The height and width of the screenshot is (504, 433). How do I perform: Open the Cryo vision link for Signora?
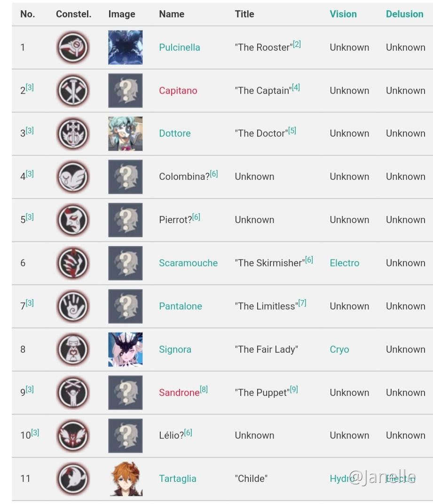point(339,349)
